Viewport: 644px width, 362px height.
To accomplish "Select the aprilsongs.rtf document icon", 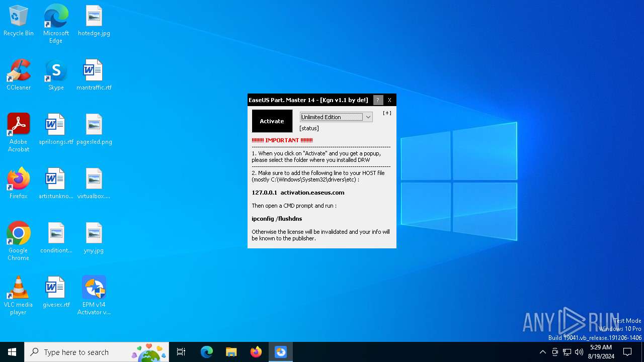I will pyautogui.click(x=56, y=130).
